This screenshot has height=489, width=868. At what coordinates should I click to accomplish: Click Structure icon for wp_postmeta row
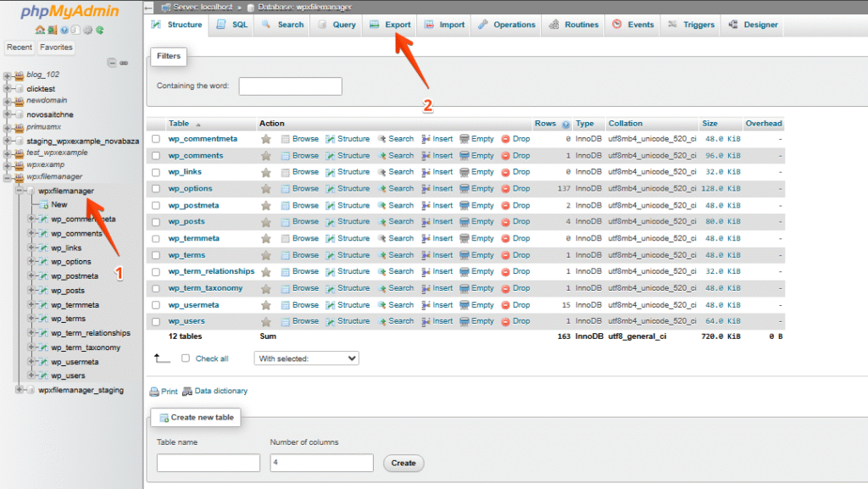pos(330,206)
